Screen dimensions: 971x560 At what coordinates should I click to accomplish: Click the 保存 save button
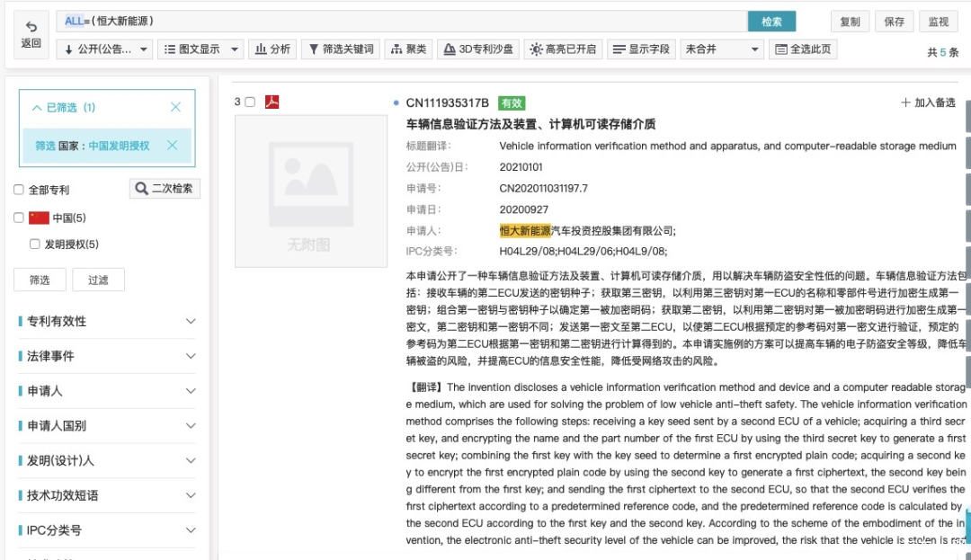(x=895, y=22)
